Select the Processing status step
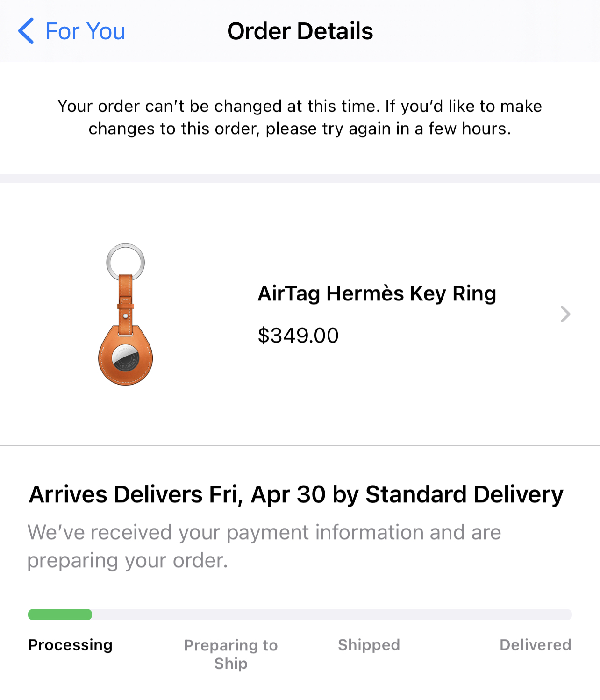The height and width of the screenshot is (700, 600). (71, 645)
